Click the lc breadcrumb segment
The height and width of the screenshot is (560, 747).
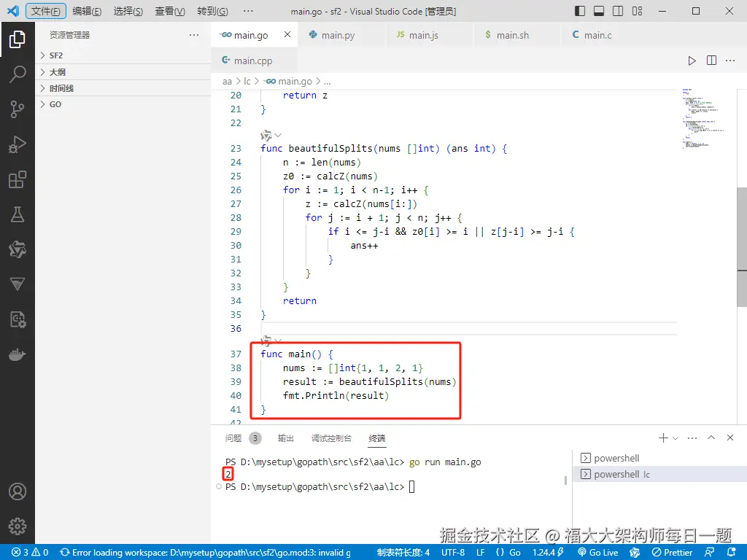coord(247,82)
